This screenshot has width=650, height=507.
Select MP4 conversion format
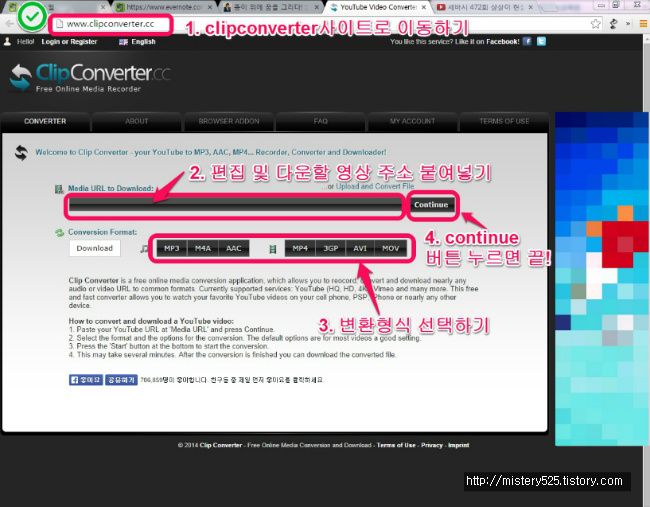(300, 248)
